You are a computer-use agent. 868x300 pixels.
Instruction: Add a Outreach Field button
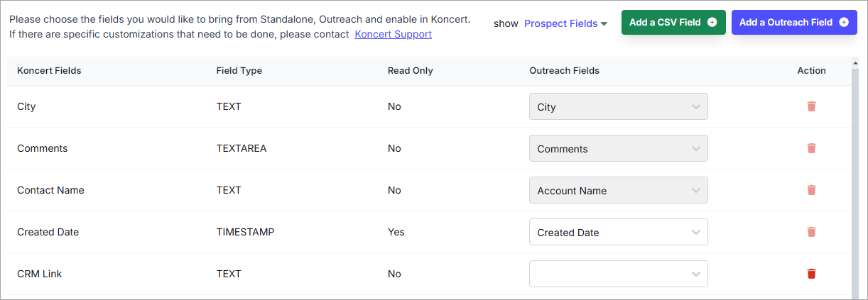[x=794, y=22]
